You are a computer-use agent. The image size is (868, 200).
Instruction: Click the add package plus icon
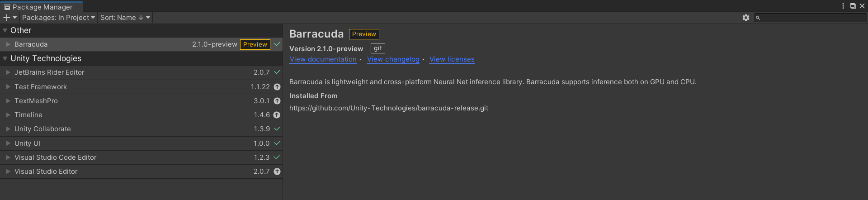(x=7, y=18)
